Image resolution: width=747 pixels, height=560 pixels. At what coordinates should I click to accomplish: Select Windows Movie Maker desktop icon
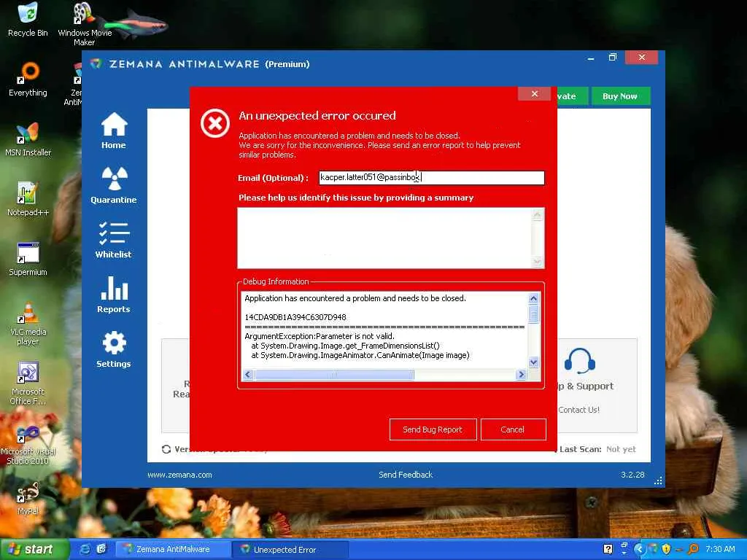(85, 24)
